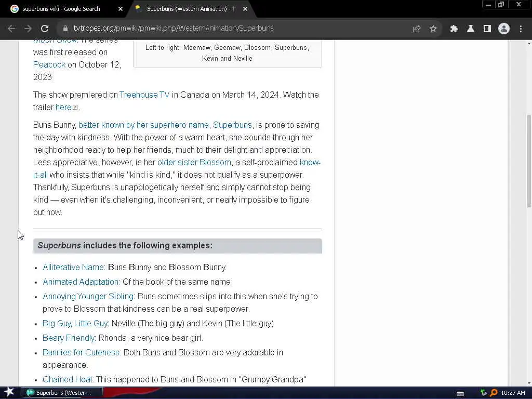Viewport: 532px width, 399px height.
Task: Select Superbuns taskbar window button
Action: coord(61,393)
